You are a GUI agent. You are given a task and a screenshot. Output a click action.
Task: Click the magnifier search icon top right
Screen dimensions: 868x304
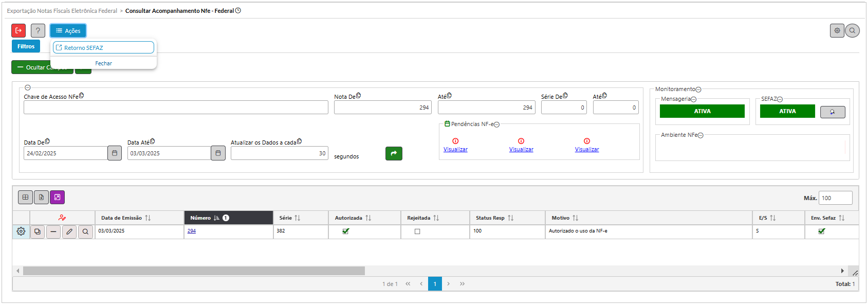(x=852, y=31)
